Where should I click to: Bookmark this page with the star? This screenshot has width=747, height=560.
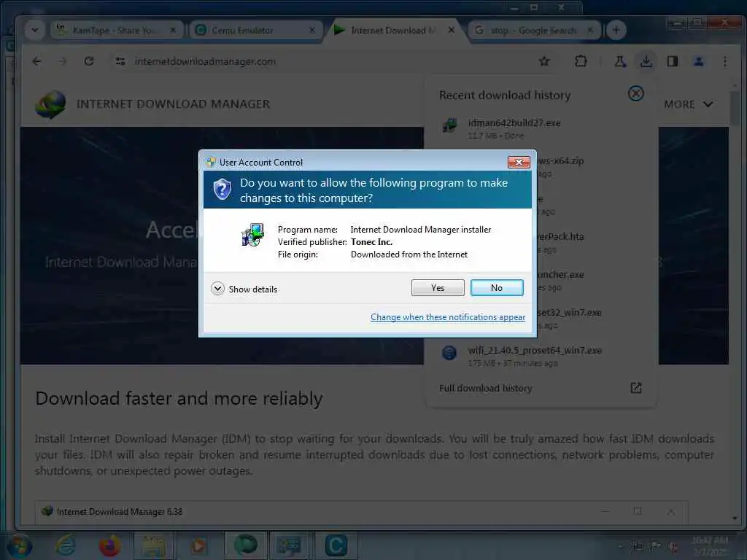coord(544,61)
